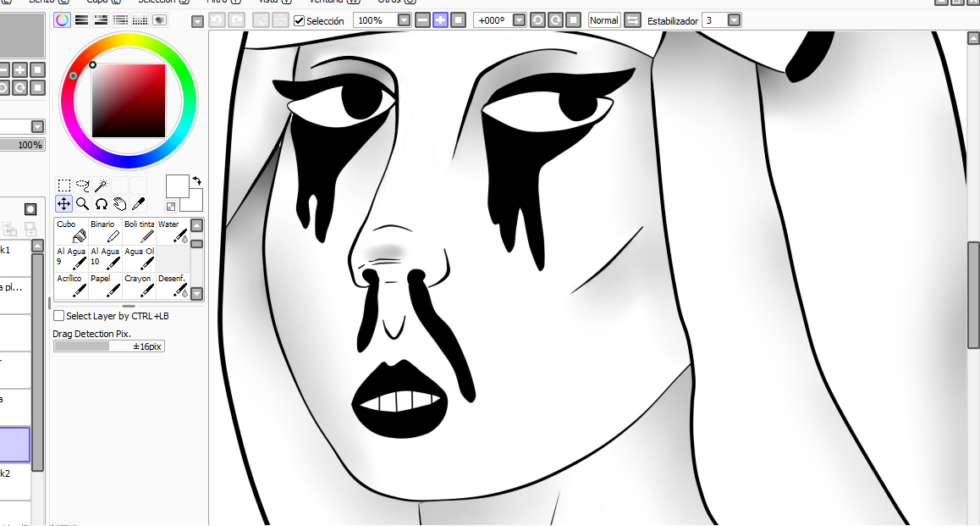Image resolution: width=980 pixels, height=526 pixels.
Task: Reset navigator zoom with square button
Action: pyautogui.click(x=37, y=69)
